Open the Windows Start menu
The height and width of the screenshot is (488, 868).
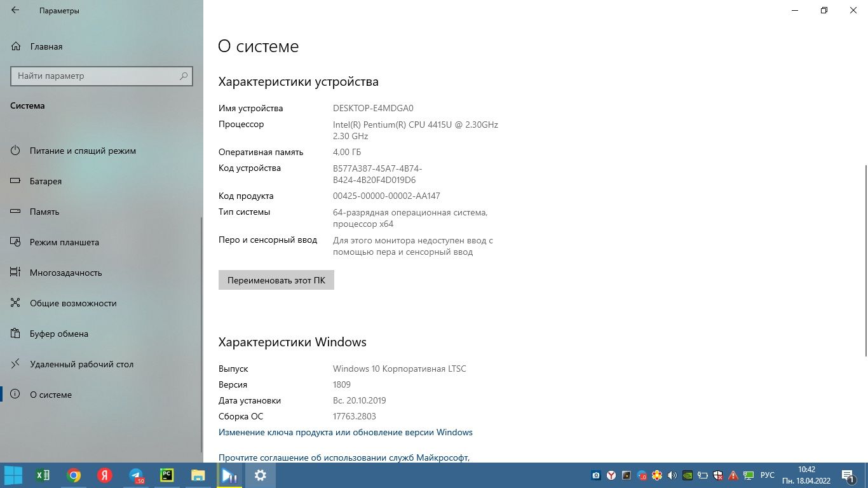(13, 475)
